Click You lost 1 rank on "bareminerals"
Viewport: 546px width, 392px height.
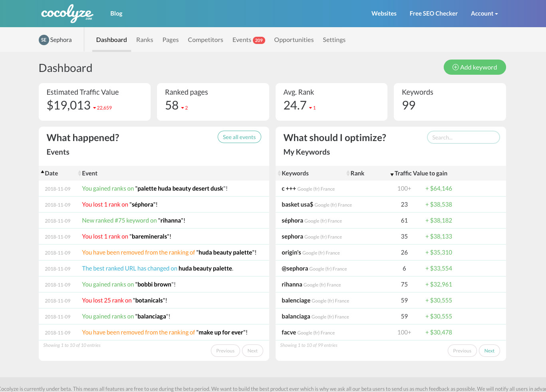[x=127, y=237]
